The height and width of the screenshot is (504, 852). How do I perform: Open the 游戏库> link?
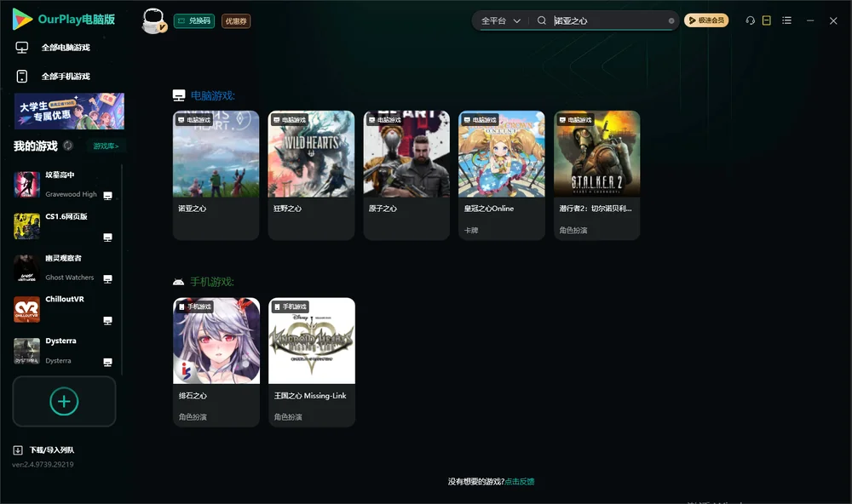[106, 146]
